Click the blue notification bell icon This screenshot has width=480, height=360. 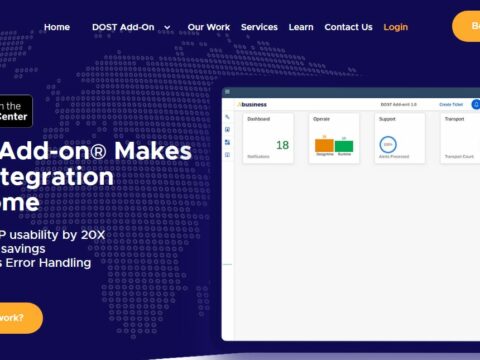[x=476, y=104]
